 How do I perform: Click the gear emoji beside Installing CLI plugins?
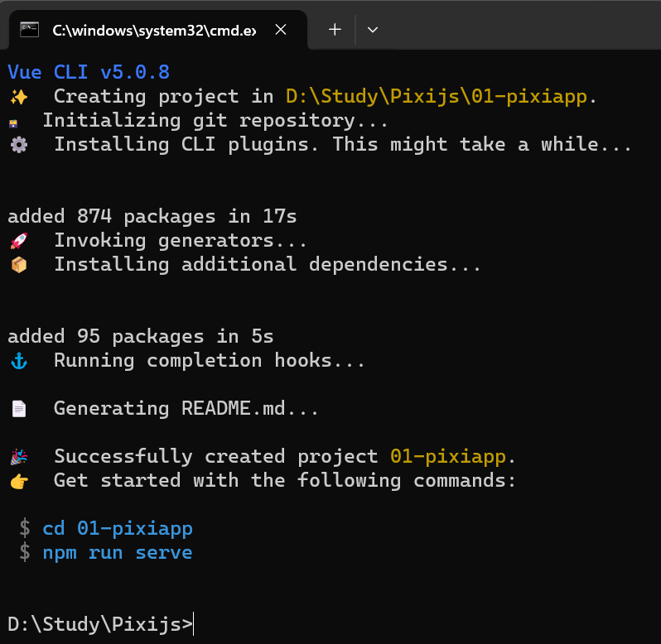pyautogui.click(x=19, y=145)
